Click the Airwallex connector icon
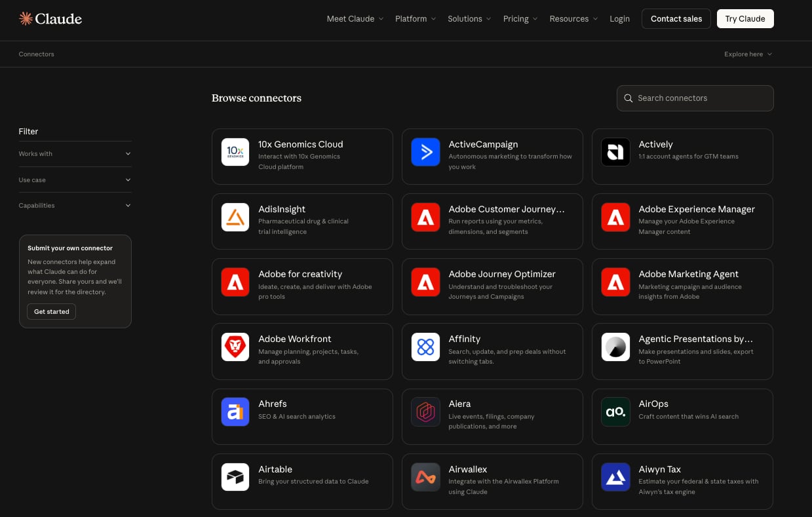 [x=425, y=477]
